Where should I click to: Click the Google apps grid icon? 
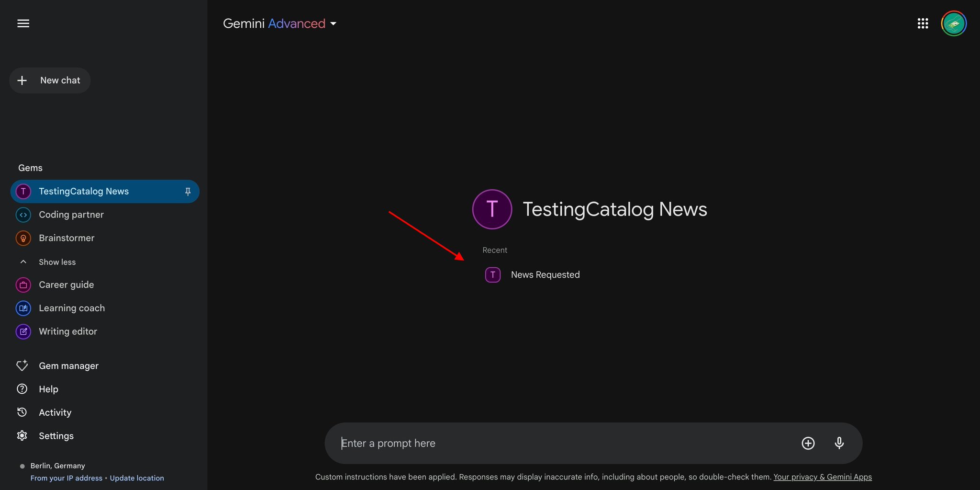923,23
